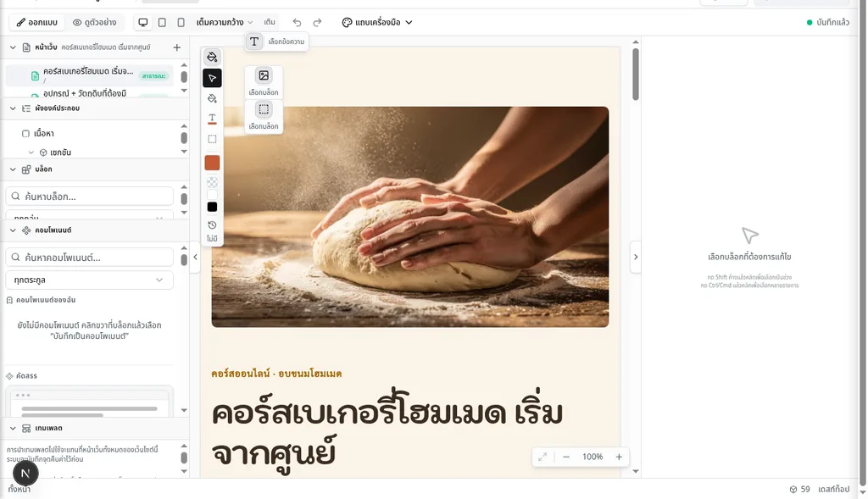This screenshot has width=868, height=499.
Task: Click the บันทึกแล้ว saved status
Action: click(x=827, y=22)
